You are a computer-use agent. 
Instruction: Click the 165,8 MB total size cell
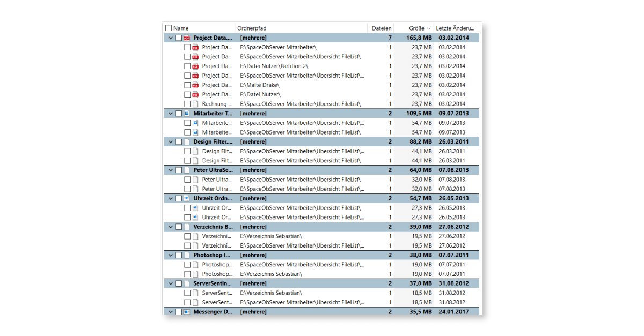(419, 38)
